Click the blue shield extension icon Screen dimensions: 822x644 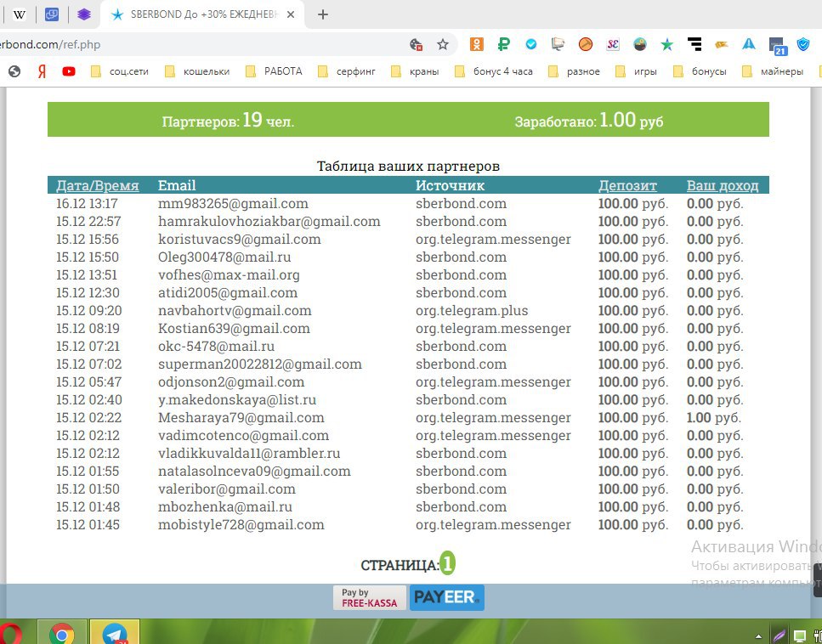pyautogui.click(x=803, y=44)
